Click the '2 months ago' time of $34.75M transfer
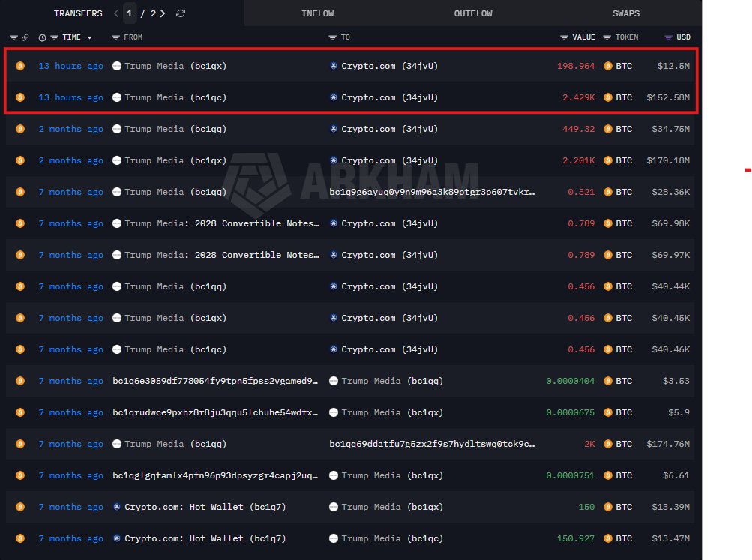Viewport: 752px width, 560px height. (x=71, y=129)
